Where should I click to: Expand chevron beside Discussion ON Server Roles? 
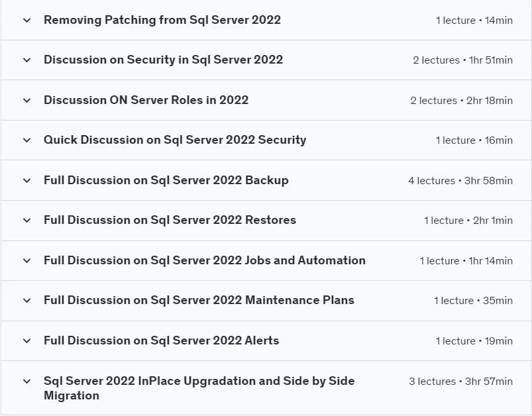[x=27, y=101]
